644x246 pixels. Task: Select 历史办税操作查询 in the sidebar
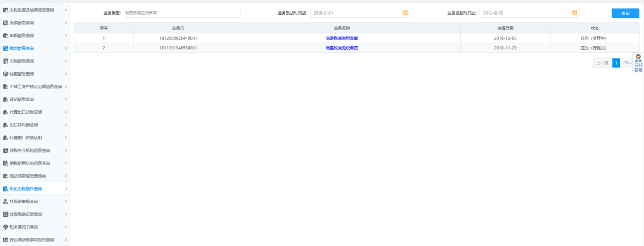(x=25, y=189)
